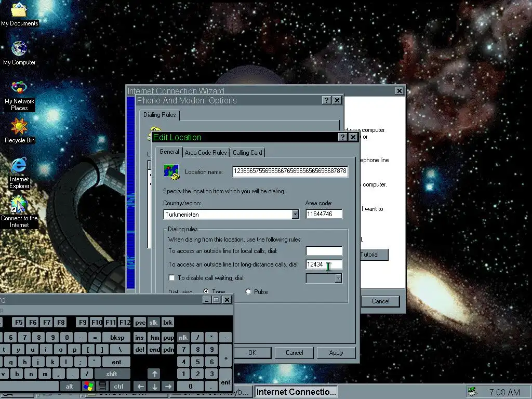Click OK in Edit Location dialog
This screenshot has height=399, width=532.
[x=252, y=353]
